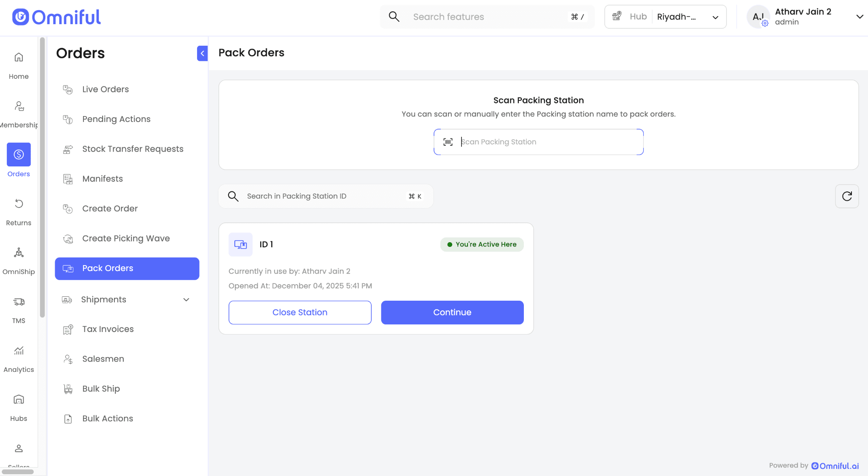Go to the OmniShip module icon
The image size is (868, 476).
click(x=19, y=253)
